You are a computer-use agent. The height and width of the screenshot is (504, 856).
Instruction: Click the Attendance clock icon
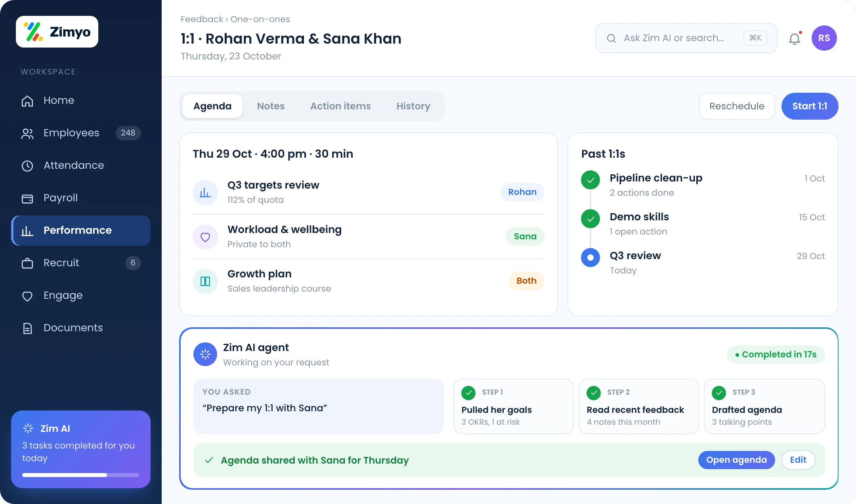coord(27,166)
